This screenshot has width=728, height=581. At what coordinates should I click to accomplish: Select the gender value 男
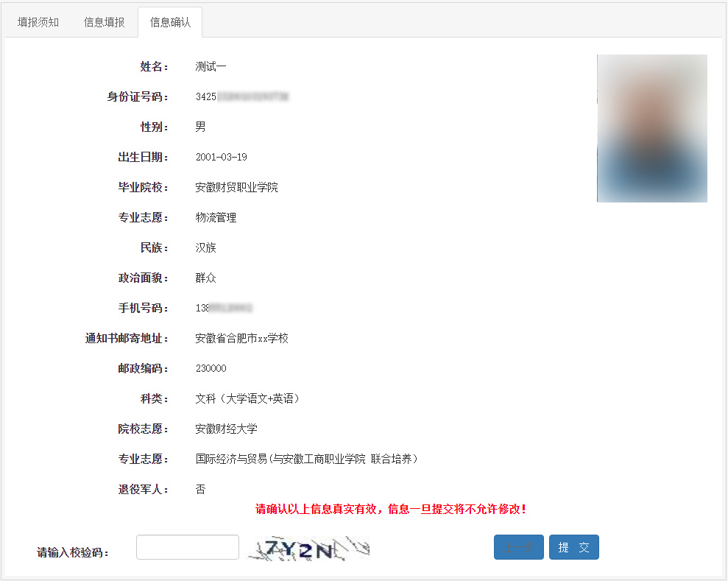click(x=199, y=127)
